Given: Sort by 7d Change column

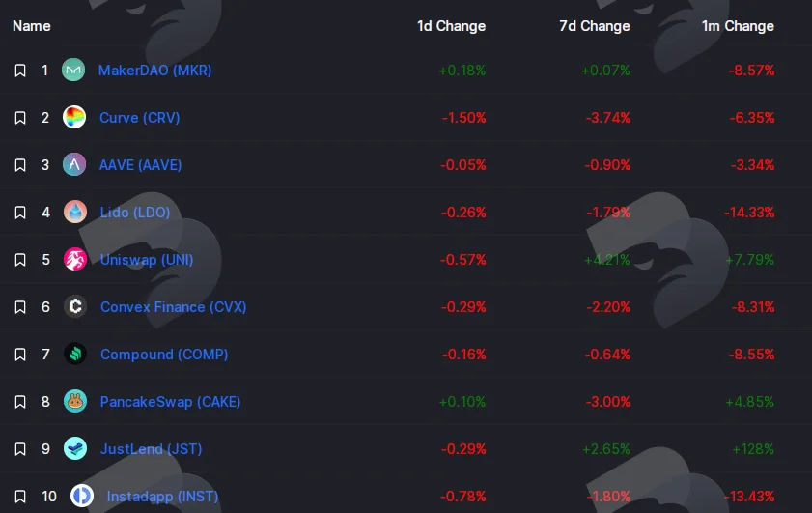Looking at the screenshot, I should 595,26.
